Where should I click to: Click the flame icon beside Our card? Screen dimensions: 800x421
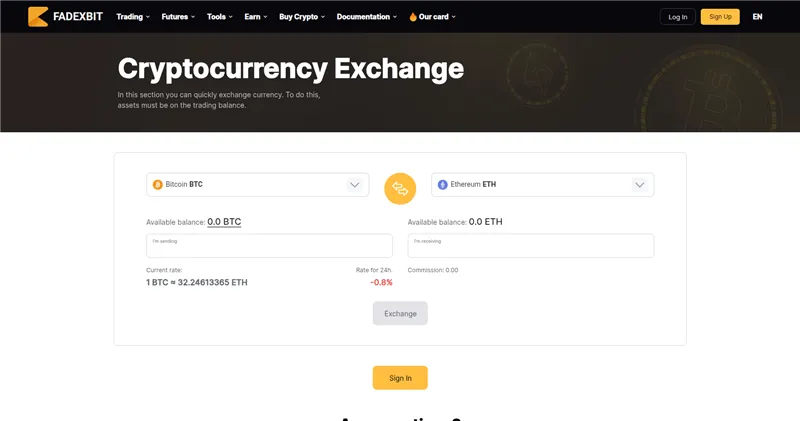click(413, 17)
